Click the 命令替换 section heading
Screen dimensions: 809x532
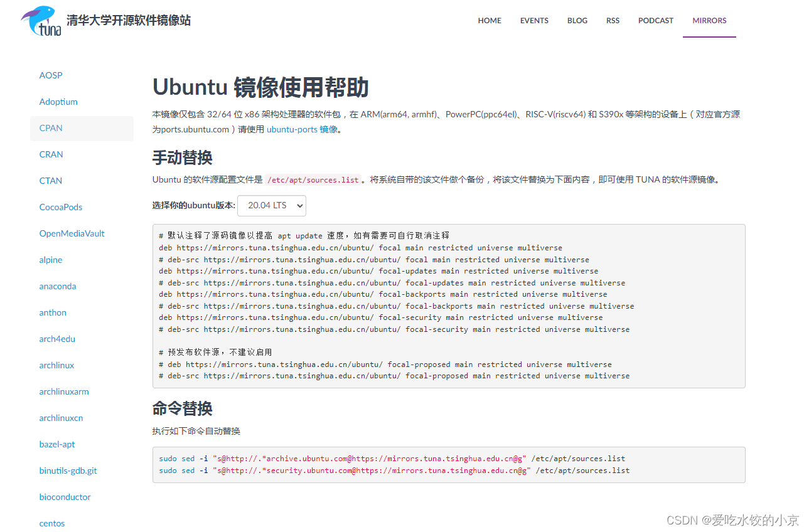pos(183,408)
